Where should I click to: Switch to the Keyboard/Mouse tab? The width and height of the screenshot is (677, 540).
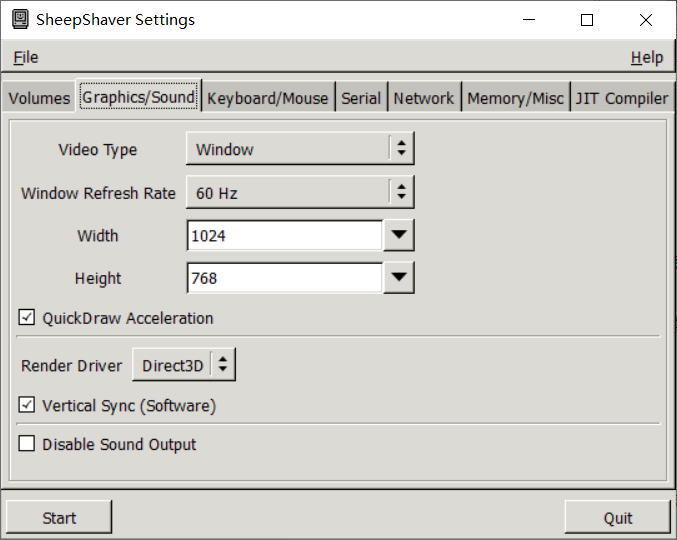point(267,98)
